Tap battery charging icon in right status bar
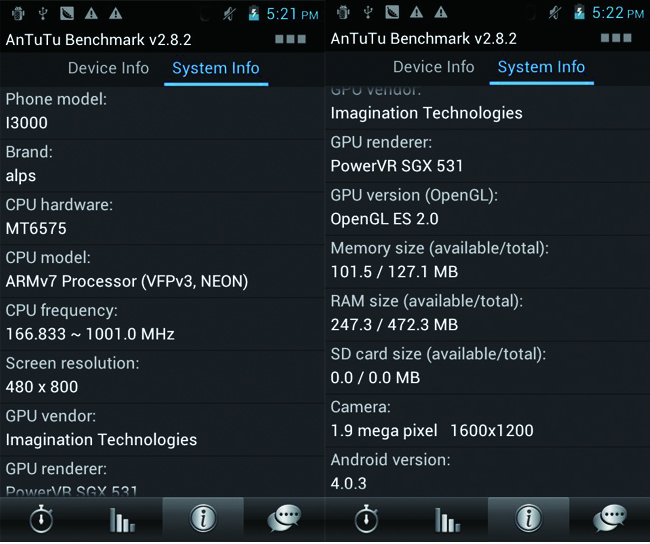Viewport: 650px width, 544px height. point(579,12)
